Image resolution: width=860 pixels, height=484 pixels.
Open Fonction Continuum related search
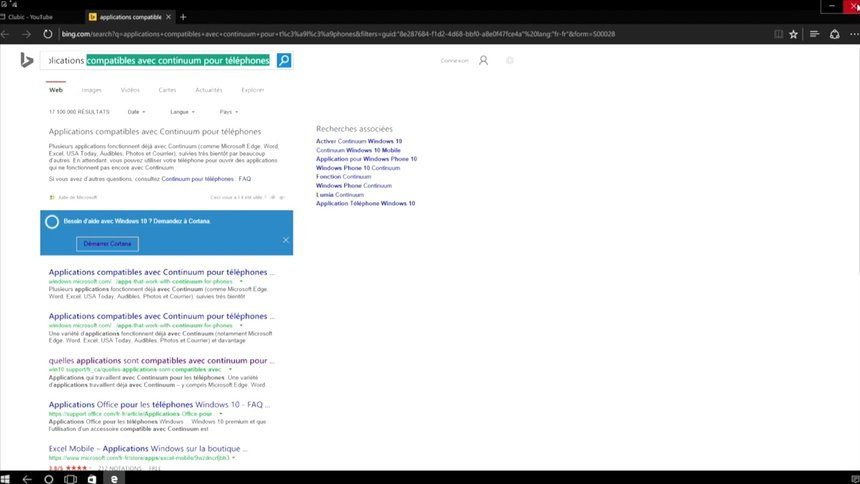[x=343, y=177]
